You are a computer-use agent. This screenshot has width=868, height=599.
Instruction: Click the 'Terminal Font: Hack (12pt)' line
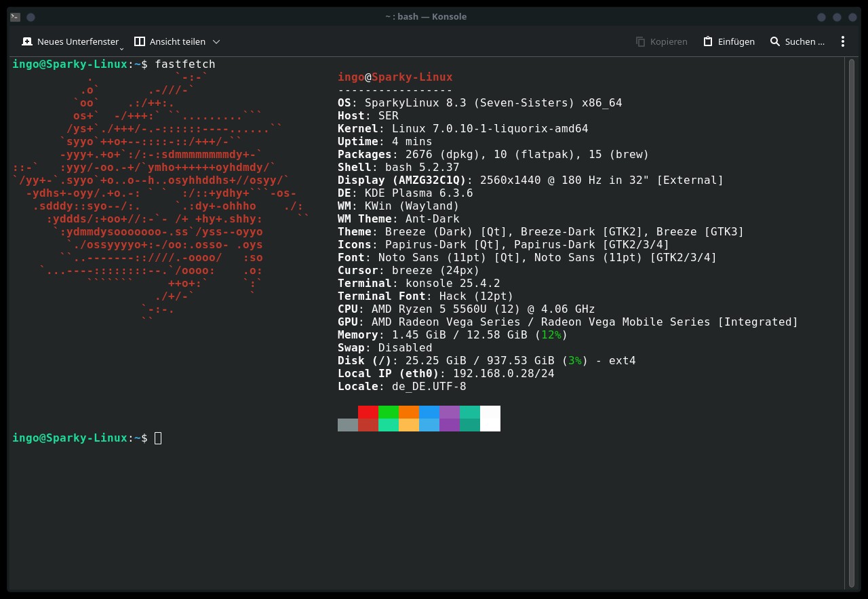(x=426, y=296)
